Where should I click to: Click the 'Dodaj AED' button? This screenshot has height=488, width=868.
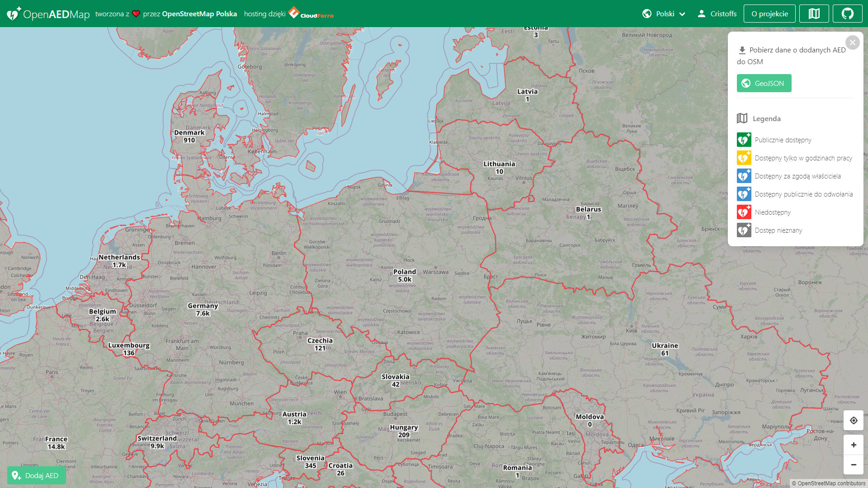pos(37,475)
